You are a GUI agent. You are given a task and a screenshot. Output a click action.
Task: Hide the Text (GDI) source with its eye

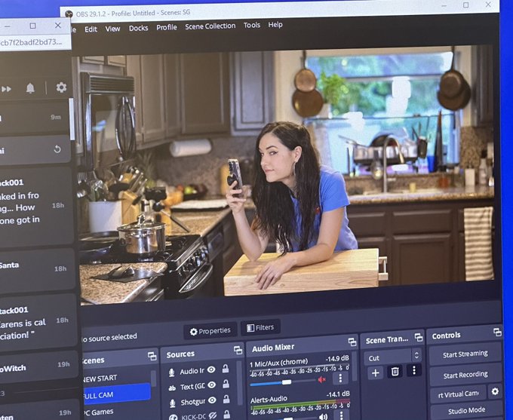(x=212, y=385)
